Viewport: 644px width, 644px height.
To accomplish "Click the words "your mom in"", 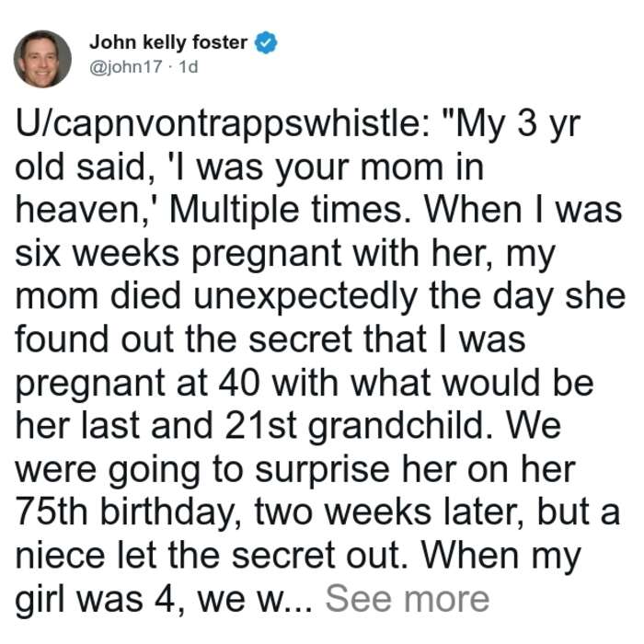I will [379, 168].
